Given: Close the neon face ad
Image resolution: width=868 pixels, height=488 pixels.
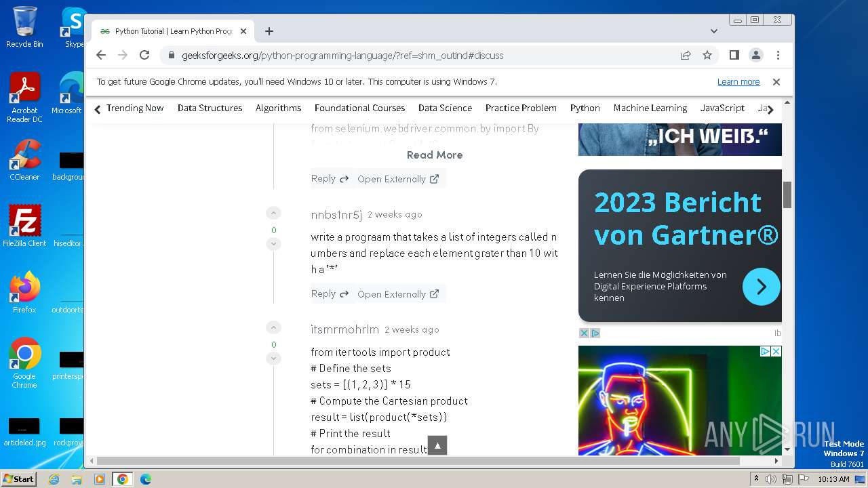Looking at the screenshot, I should [x=776, y=351].
